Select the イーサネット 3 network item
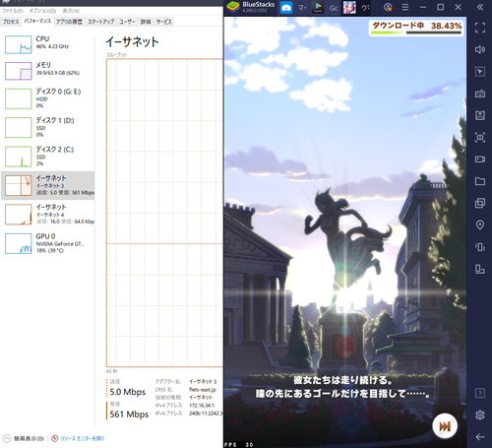 tap(48, 185)
